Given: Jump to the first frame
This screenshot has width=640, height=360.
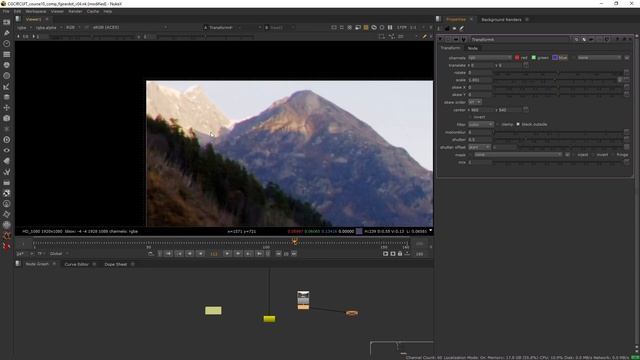Looking at the screenshot, I should [169, 254].
